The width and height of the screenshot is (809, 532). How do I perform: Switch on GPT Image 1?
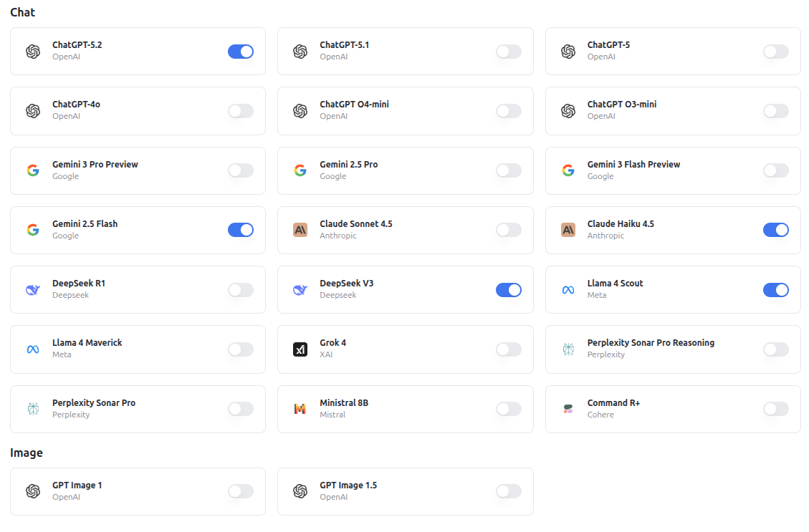tap(241, 491)
